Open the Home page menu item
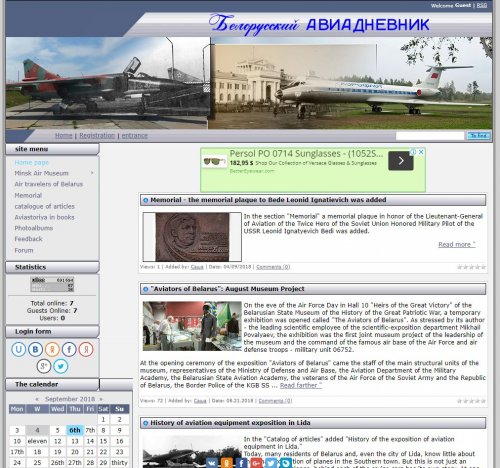This screenshot has width=500, height=468. [32, 162]
